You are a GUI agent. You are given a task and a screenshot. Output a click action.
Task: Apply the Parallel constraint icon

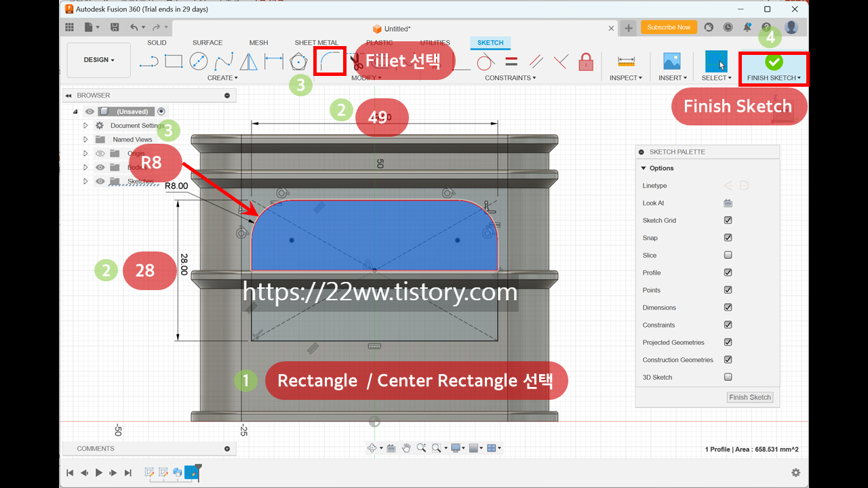pyautogui.click(x=536, y=62)
